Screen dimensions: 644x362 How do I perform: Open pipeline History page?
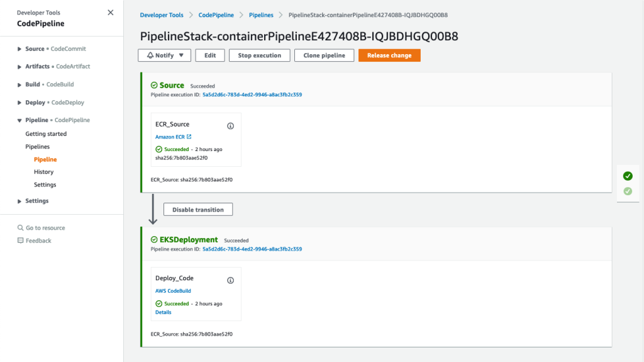tap(43, 172)
